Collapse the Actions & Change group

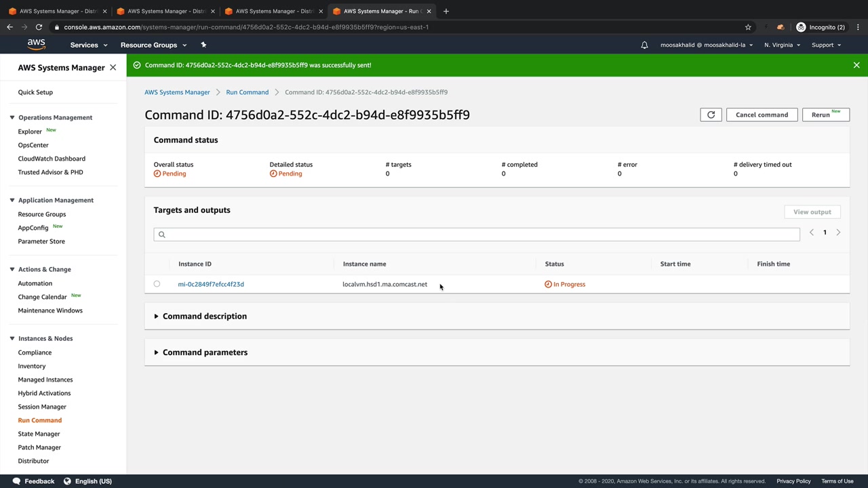click(12, 269)
